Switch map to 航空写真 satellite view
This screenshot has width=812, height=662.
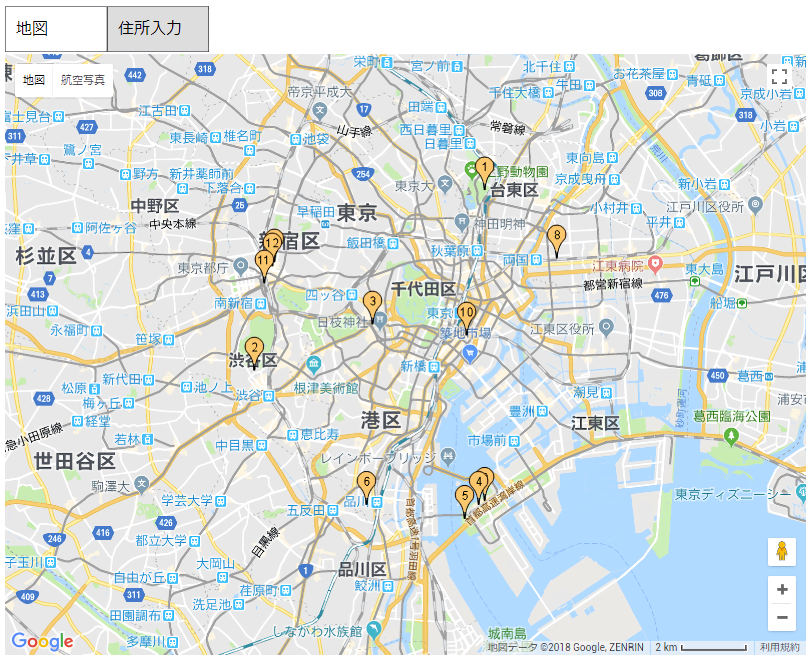click(83, 80)
